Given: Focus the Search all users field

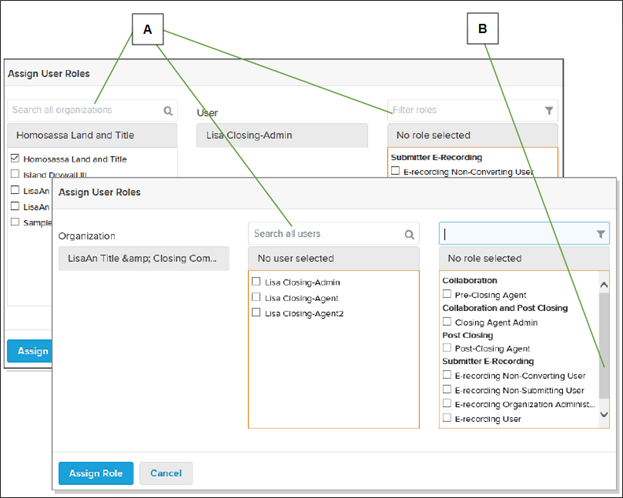Looking at the screenshot, I should [325, 234].
